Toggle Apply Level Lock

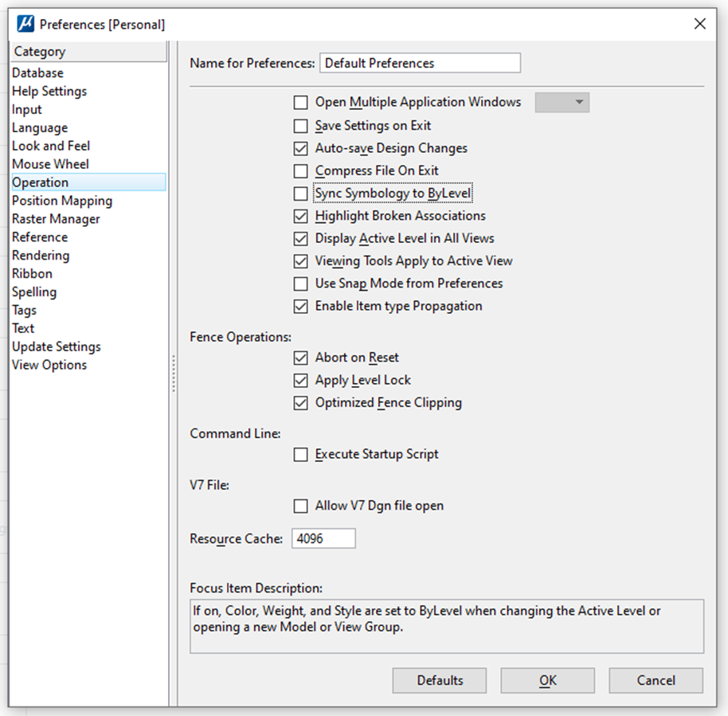point(300,380)
